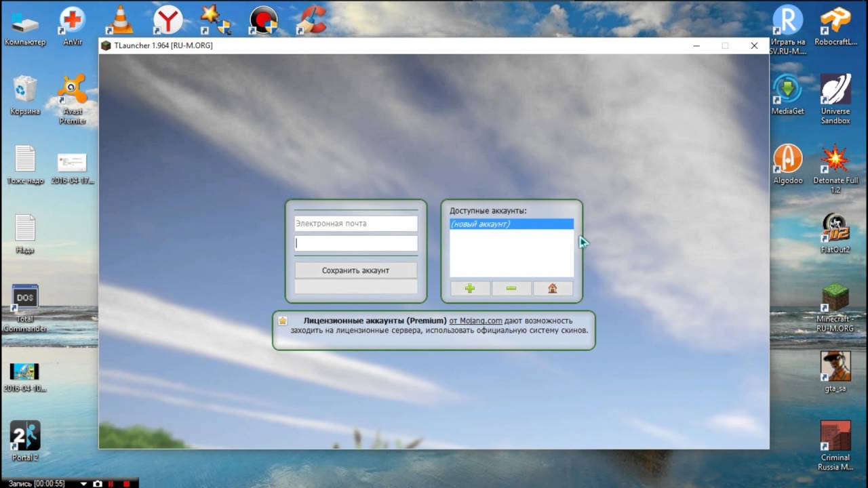
Task: Click the password field below email
Action: (356, 243)
